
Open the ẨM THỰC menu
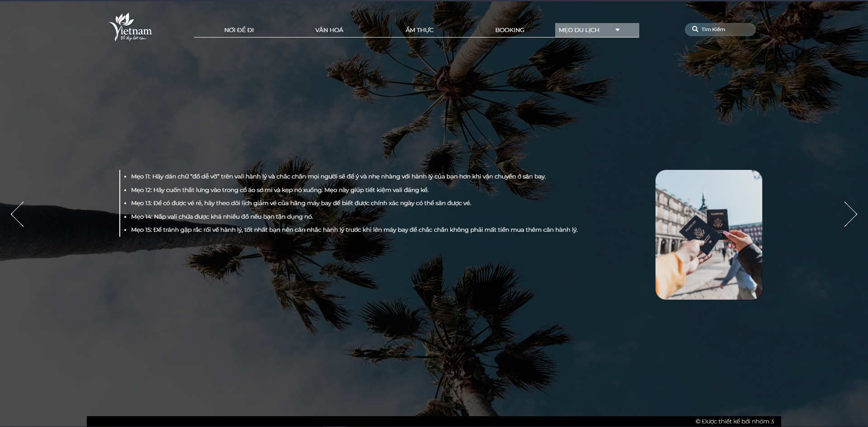[x=420, y=30]
